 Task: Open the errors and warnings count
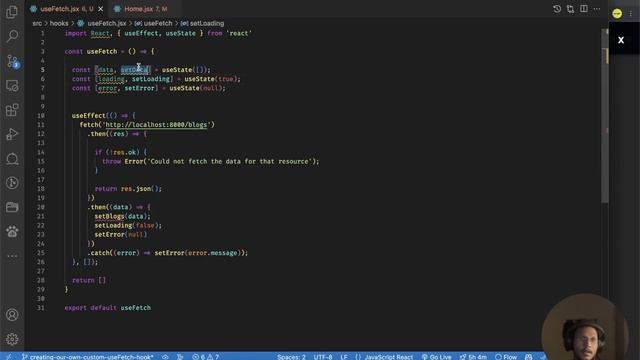coord(206,357)
